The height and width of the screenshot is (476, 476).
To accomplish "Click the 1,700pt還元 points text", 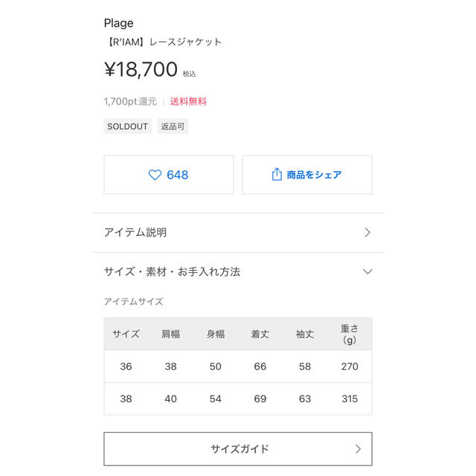I will (x=130, y=101).
